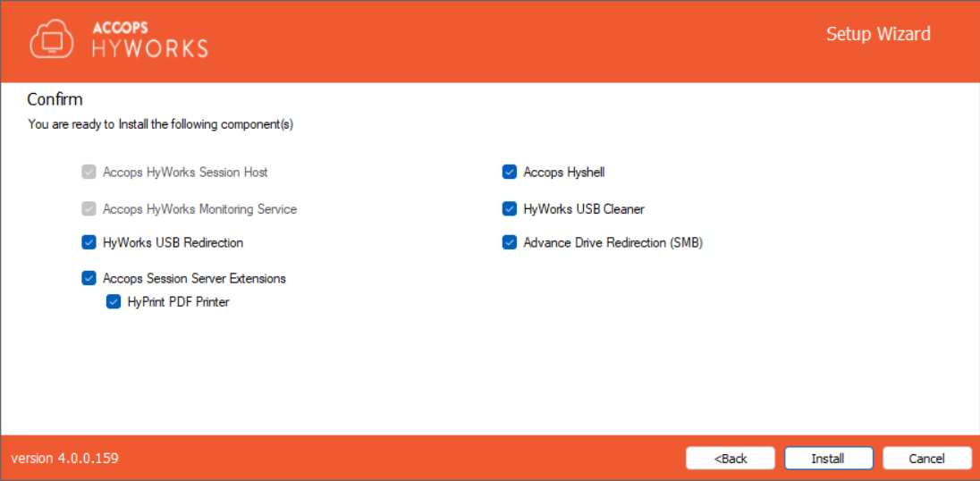Click the 'You are ready to Install' message
The width and height of the screenshot is (980, 481).
(x=161, y=124)
